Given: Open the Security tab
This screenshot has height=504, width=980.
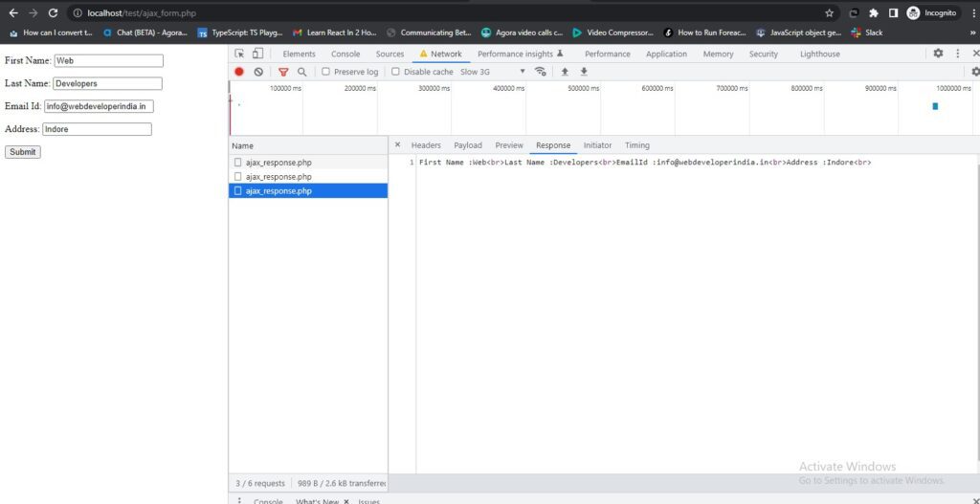Looking at the screenshot, I should (x=763, y=55).
